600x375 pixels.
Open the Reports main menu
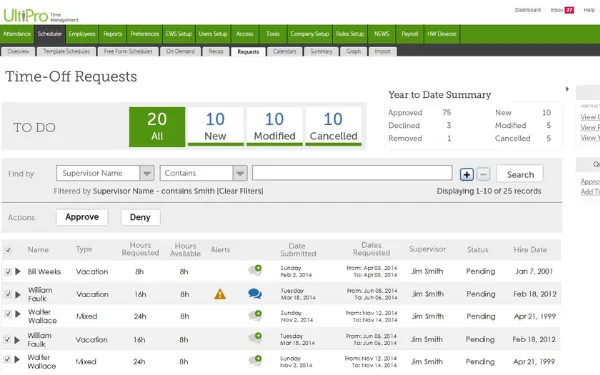coord(112,34)
